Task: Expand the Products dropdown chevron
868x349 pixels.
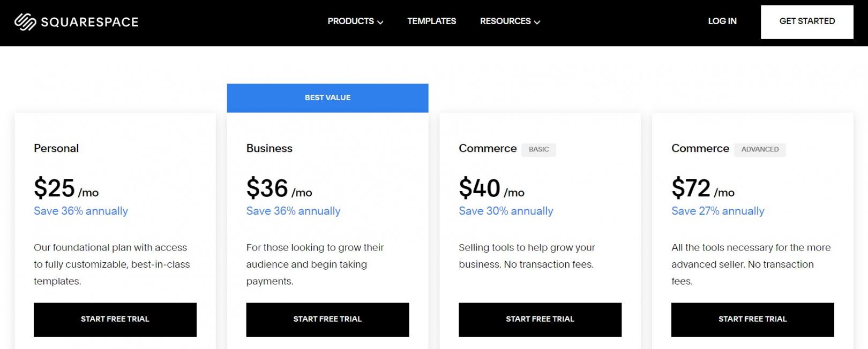Action: click(x=380, y=22)
